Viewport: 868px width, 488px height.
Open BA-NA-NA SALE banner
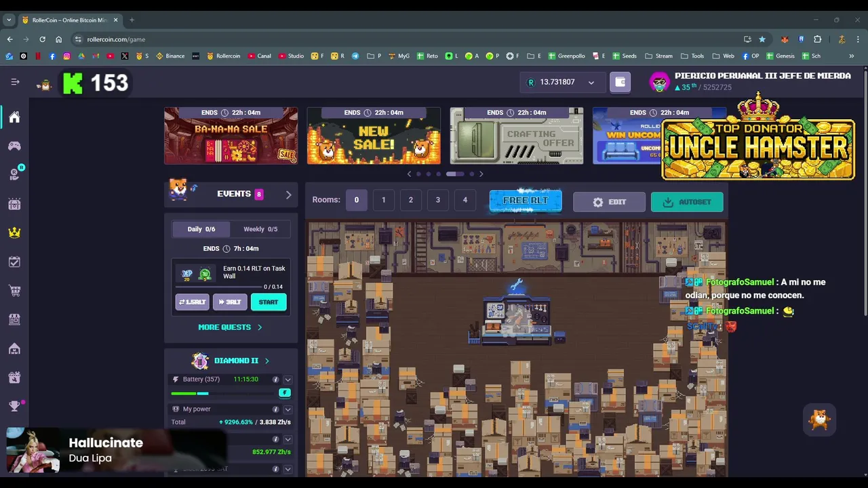(x=231, y=136)
